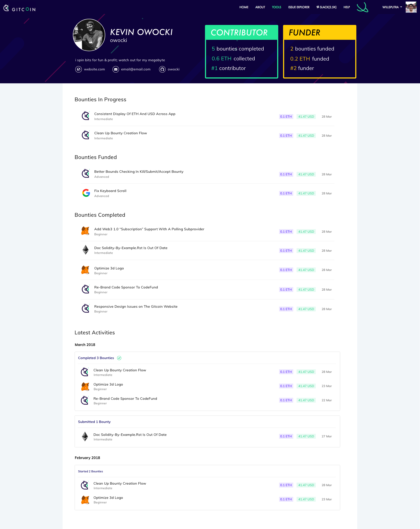Open owocki's GitHub via the GitHub icon
The width and height of the screenshot is (420, 529).
click(162, 70)
